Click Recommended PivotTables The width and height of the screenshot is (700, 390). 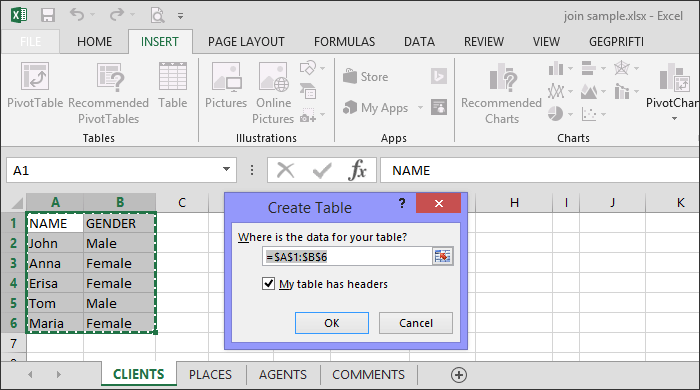[x=108, y=93]
